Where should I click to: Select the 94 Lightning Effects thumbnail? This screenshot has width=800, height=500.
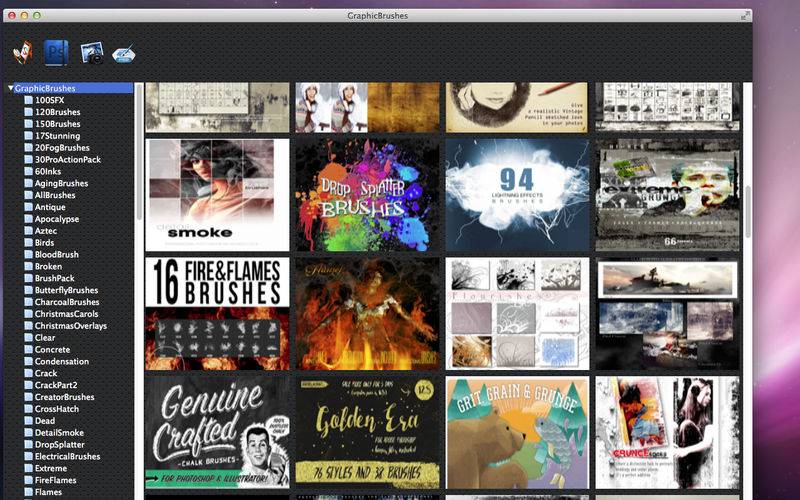pyautogui.click(x=517, y=195)
